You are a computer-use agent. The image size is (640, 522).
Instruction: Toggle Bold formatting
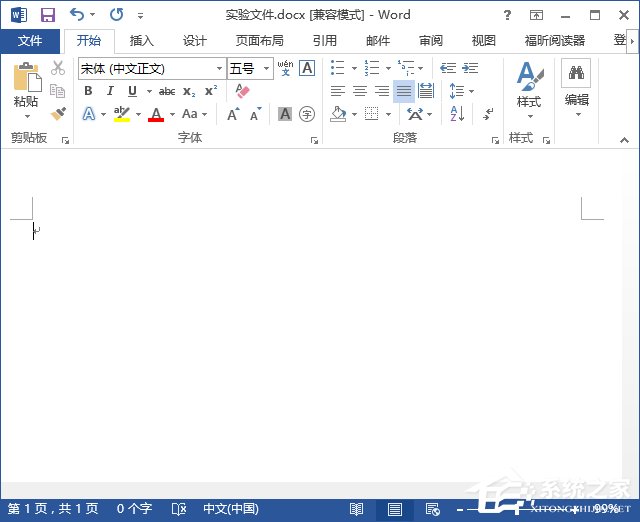tap(88, 91)
